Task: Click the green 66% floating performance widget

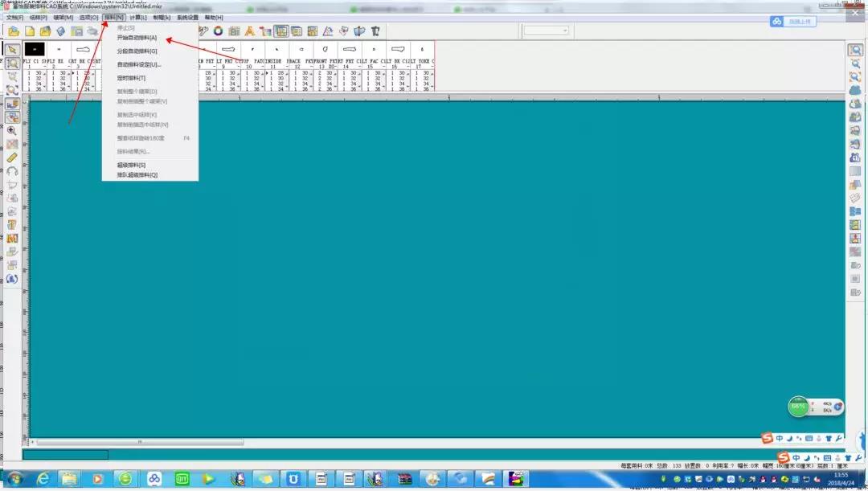Action: click(799, 407)
